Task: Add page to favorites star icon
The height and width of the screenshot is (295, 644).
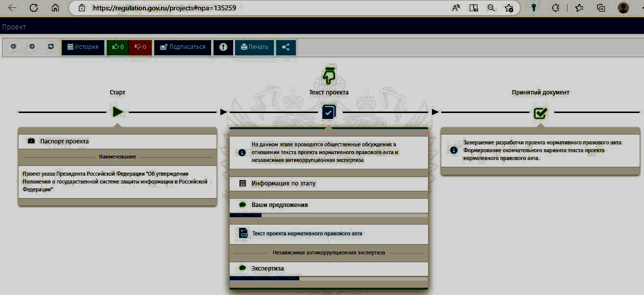Action: click(509, 8)
